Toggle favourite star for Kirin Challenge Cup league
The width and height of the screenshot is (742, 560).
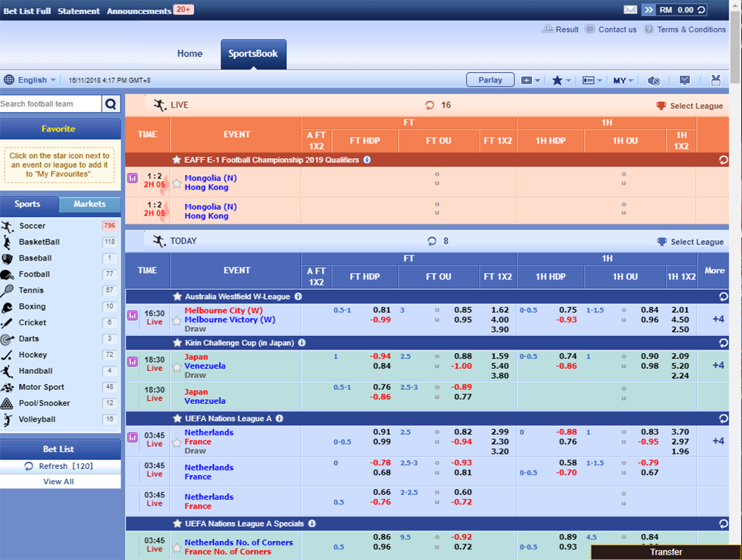[177, 343]
